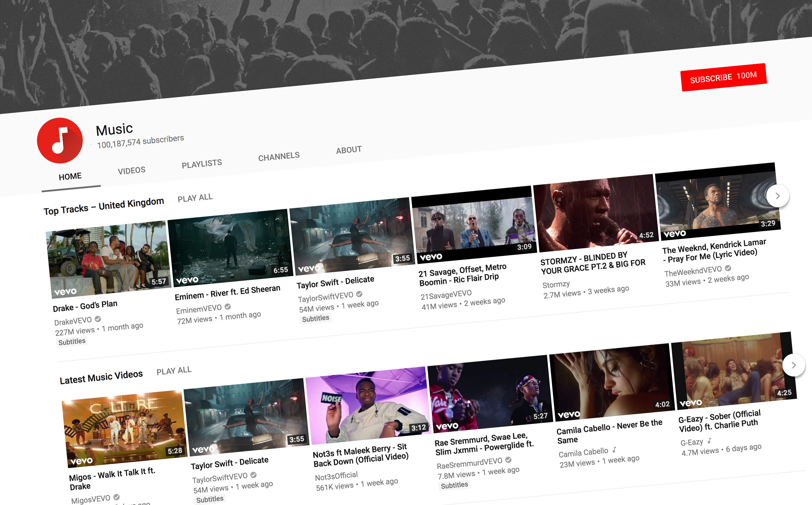Image resolution: width=812 pixels, height=505 pixels.
Task: Click the title 21 Savage, Offset, Metro Boomin
Action: point(462,274)
